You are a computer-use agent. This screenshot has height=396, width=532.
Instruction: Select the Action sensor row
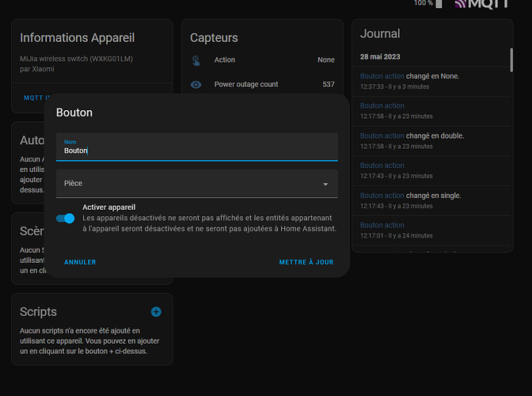click(x=262, y=60)
